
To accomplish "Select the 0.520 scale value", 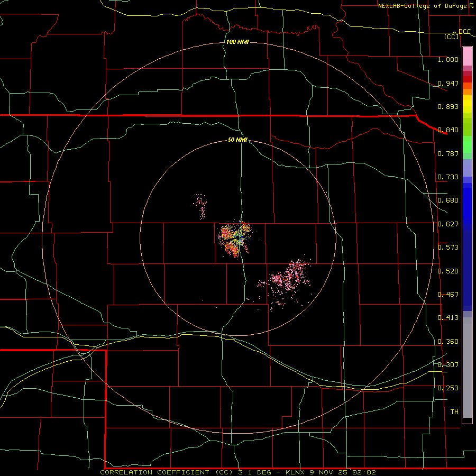I will coord(448,271).
